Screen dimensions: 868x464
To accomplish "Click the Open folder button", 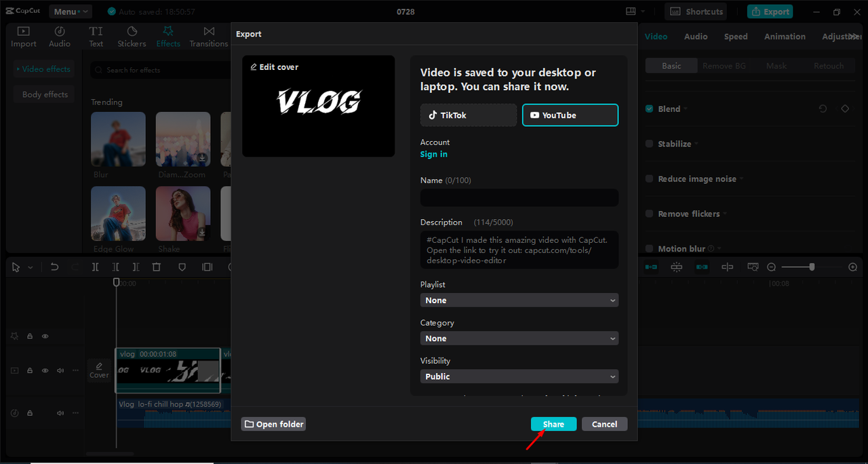I will [x=274, y=424].
